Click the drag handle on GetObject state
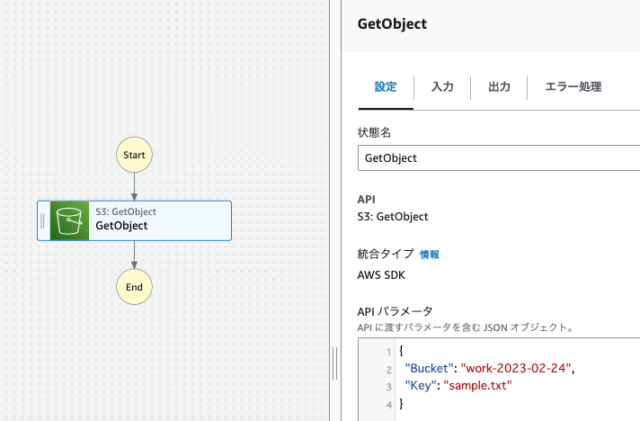 tap(43, 220)
